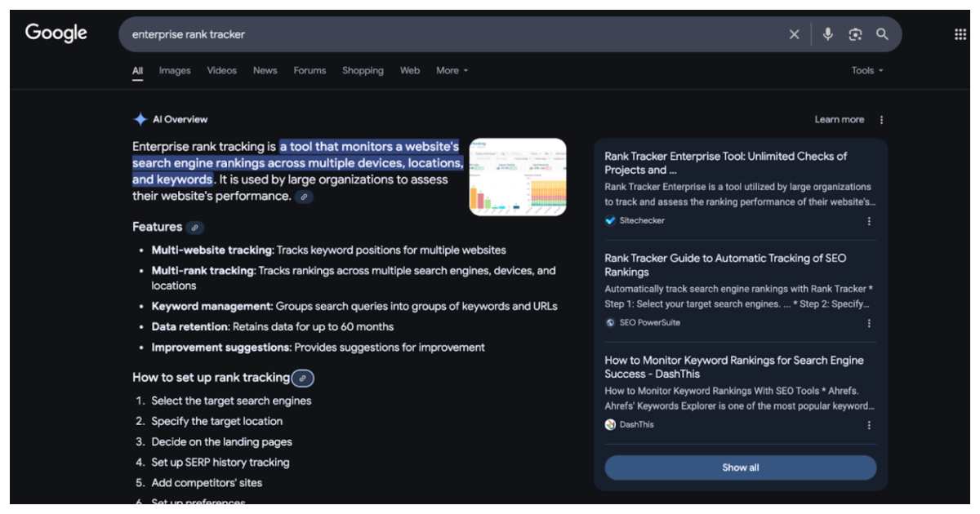Click step Select the target search engines
The height and width of the screenshot is (514, 980).
coord(231,401)
